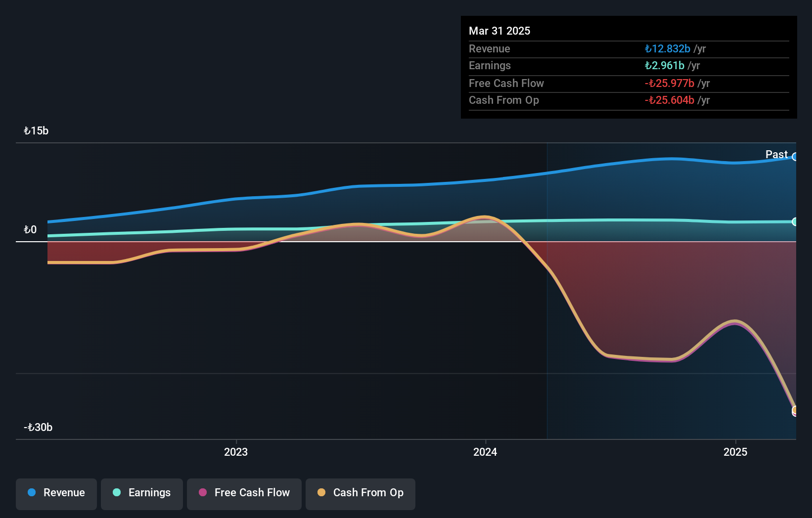Viewport: 812px width, 518px height.
Task: Select the Revenue endpoint marker on the chart
Action: (x=795, y=157)
